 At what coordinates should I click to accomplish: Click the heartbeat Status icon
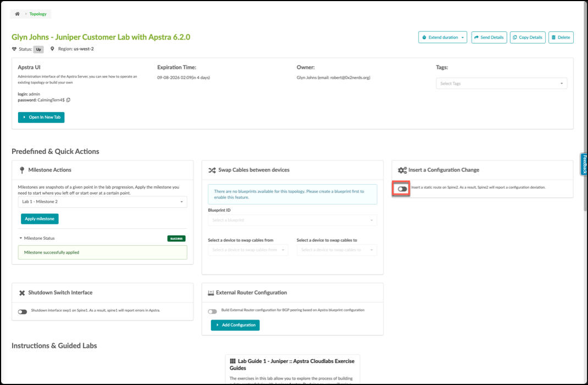click(14, 49)
